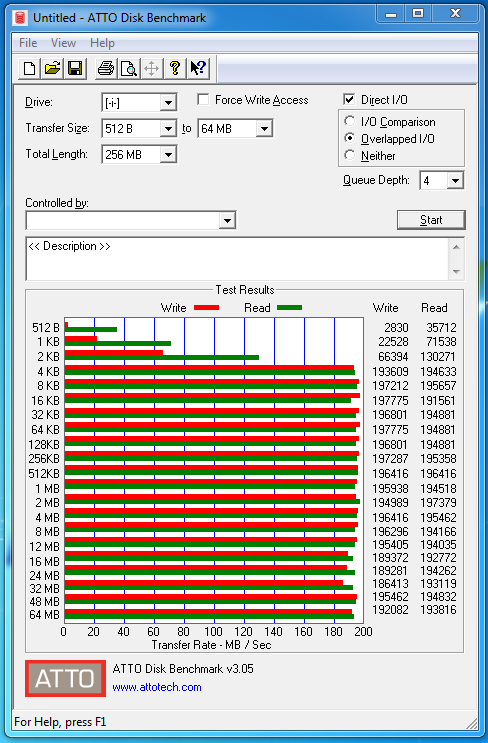Open Print Preview toolbar icon

click(x=128, y=69)
